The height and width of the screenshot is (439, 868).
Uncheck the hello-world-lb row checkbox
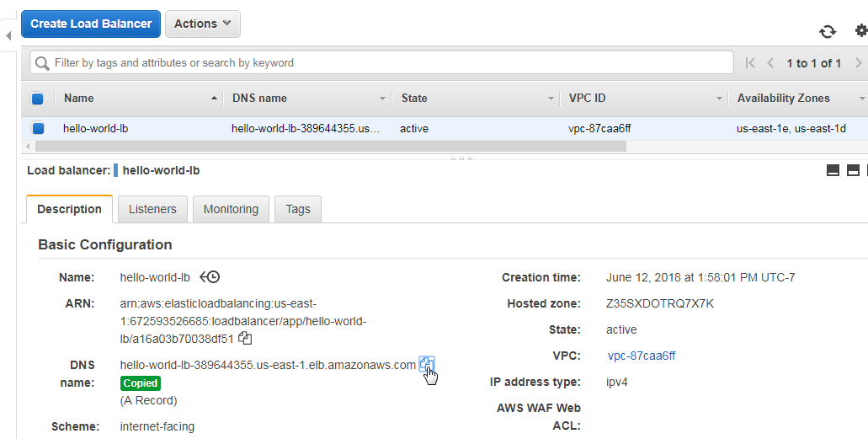click(38, 129)
